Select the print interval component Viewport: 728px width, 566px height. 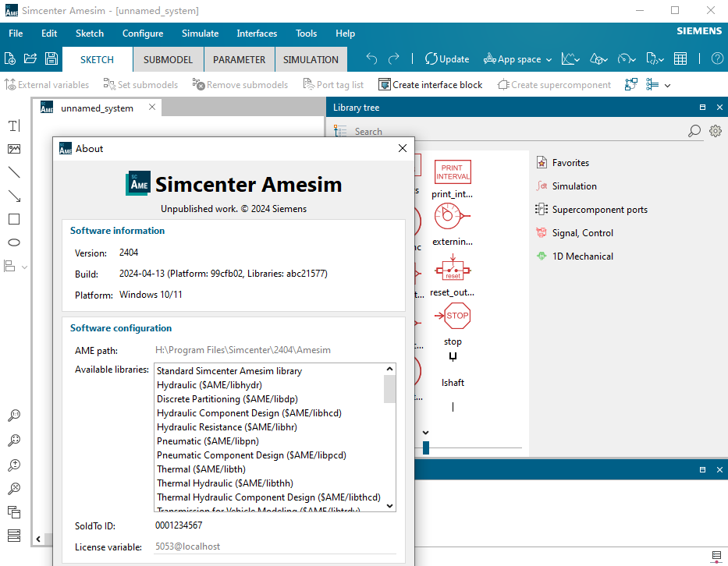coord(453,172)
